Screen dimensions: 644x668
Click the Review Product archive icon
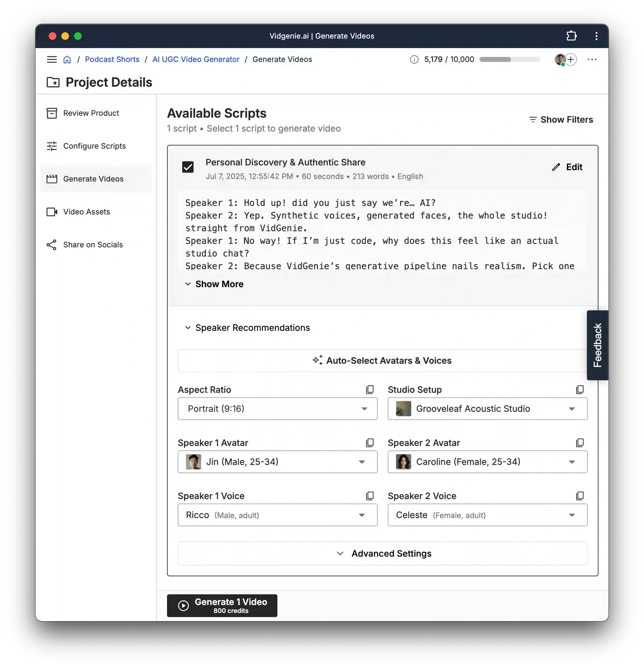52,113
